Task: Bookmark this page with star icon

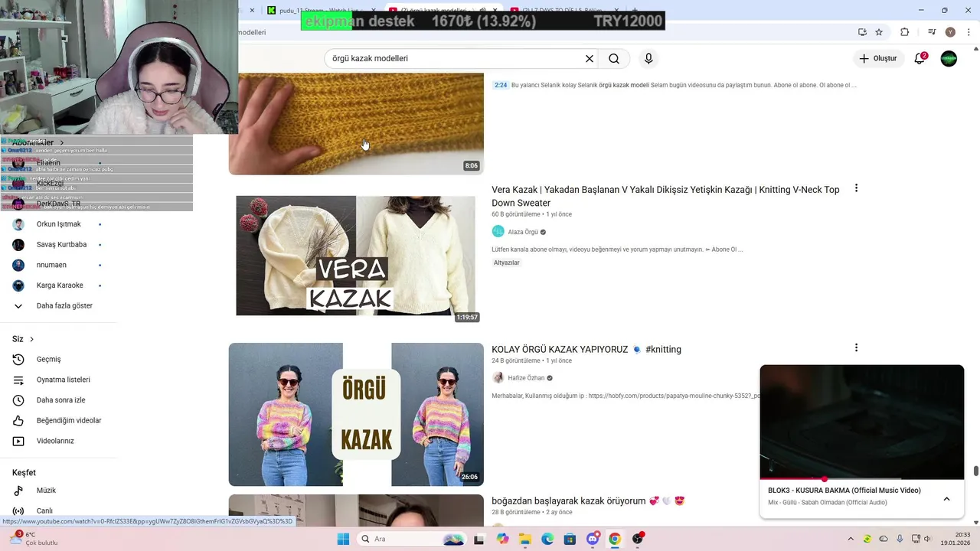Action: click(x=879, y=32)
